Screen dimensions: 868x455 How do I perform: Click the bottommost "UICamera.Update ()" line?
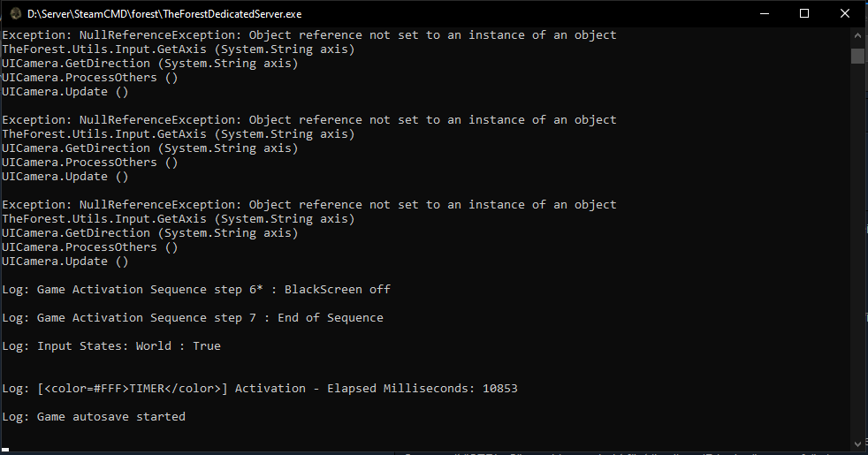(x=65, y=262)
